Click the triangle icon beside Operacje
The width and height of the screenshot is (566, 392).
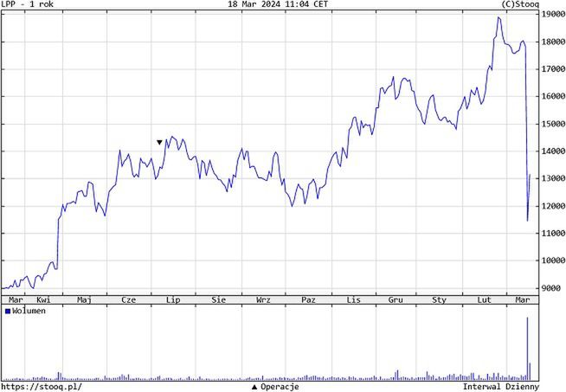pyautogui.click(x=254, y=387)
